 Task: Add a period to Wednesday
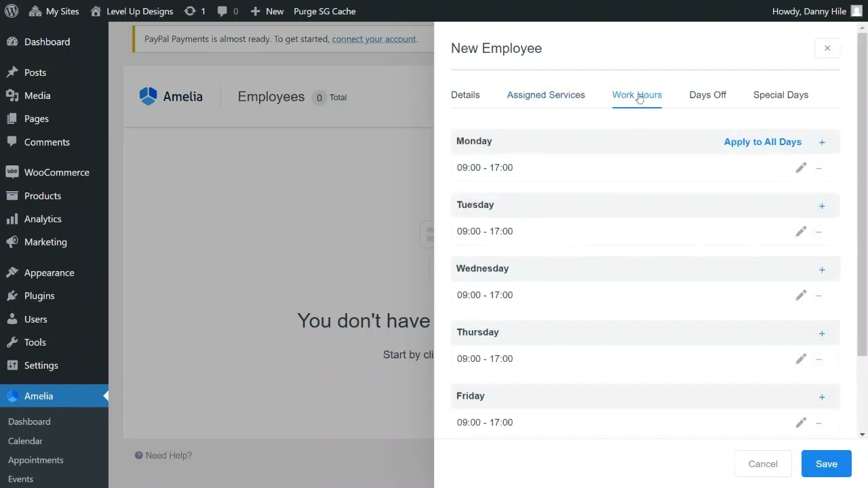pos(822,270)
